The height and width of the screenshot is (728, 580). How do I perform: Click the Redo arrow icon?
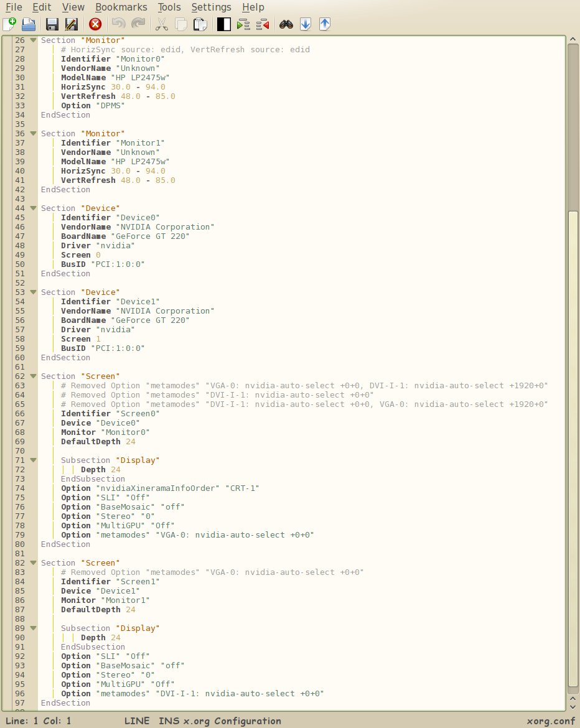138,24
